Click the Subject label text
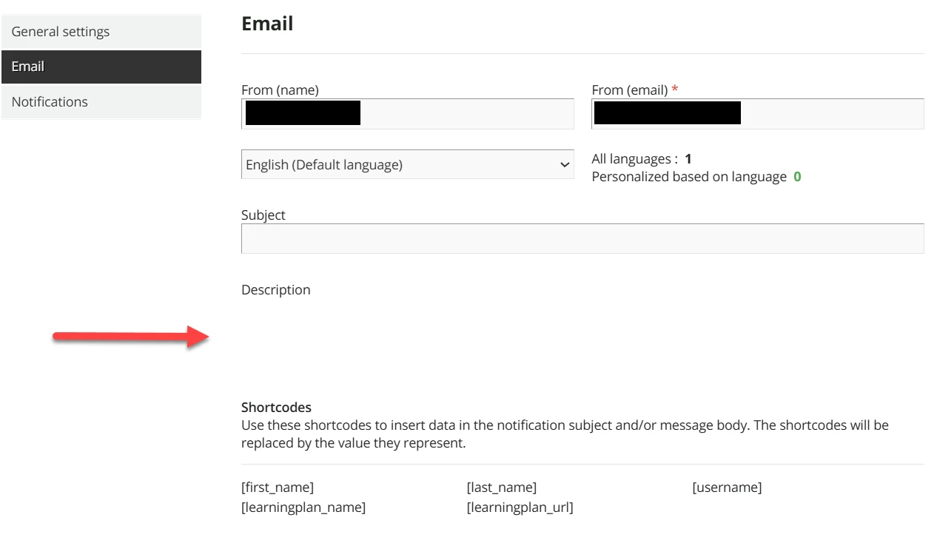 tap(263, 215)
